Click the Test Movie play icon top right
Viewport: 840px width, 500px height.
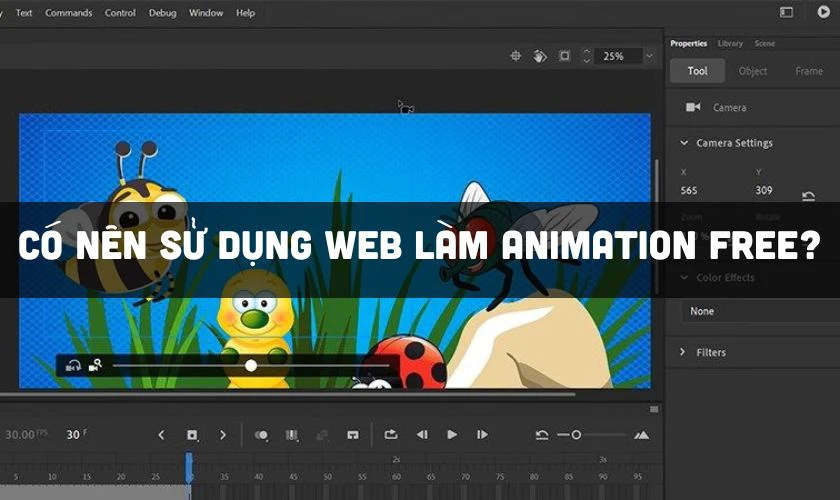823,11
